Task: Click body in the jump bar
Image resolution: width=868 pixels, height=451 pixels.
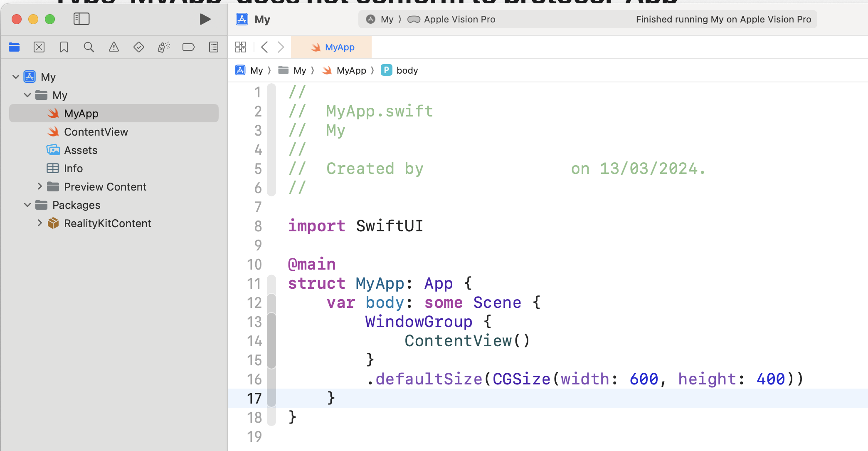Action: pos(407,70)
